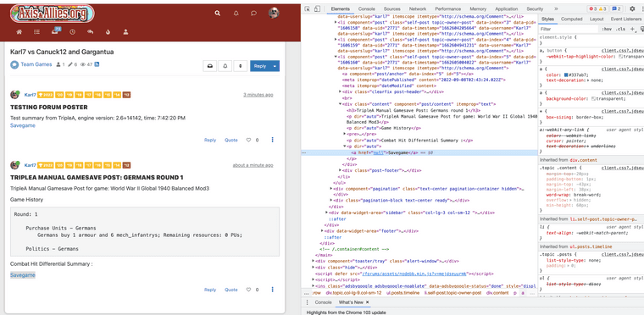Open DevTools drawer kebab menu

[x=307, y=302]
